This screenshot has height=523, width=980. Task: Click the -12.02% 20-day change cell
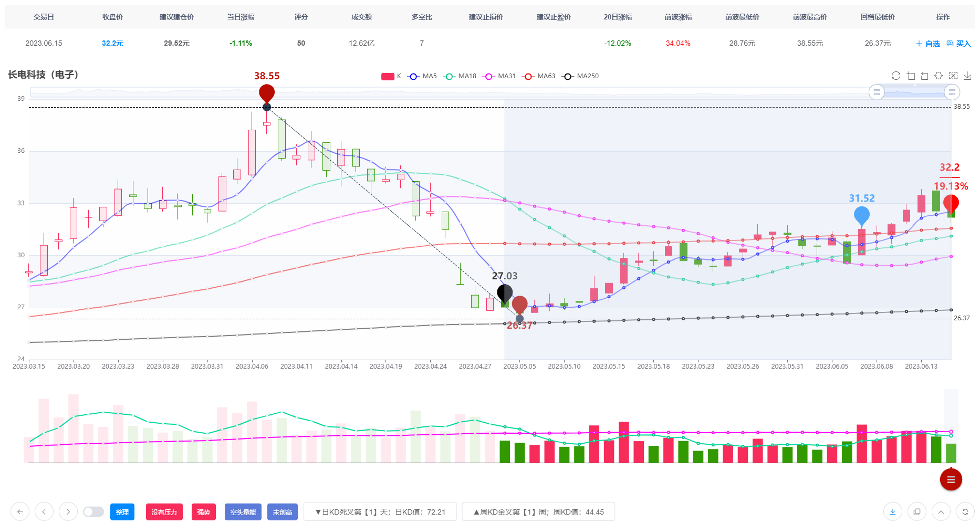coord(618,43)
